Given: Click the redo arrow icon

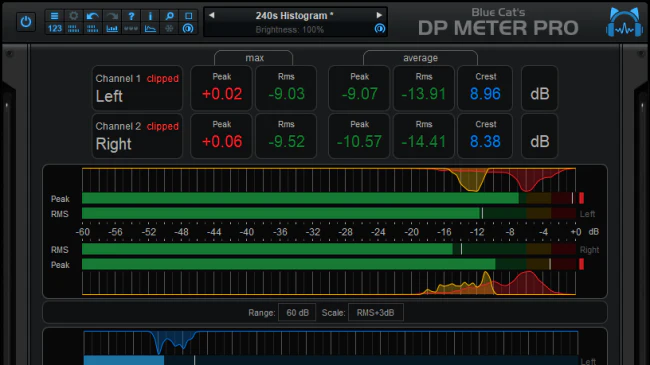Looking at the screenshot, I should point(112,16).
